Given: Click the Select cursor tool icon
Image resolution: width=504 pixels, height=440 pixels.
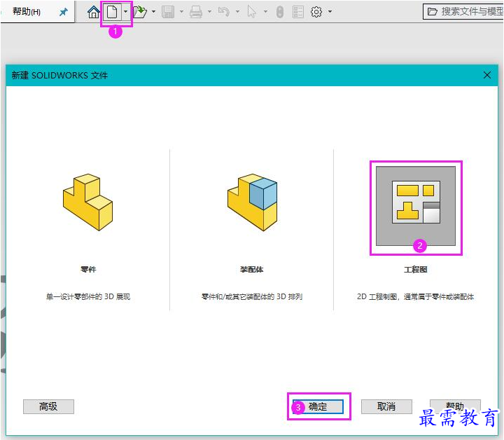Looking at the screenshot, I should pyautogui.click(x=252, y=12).
